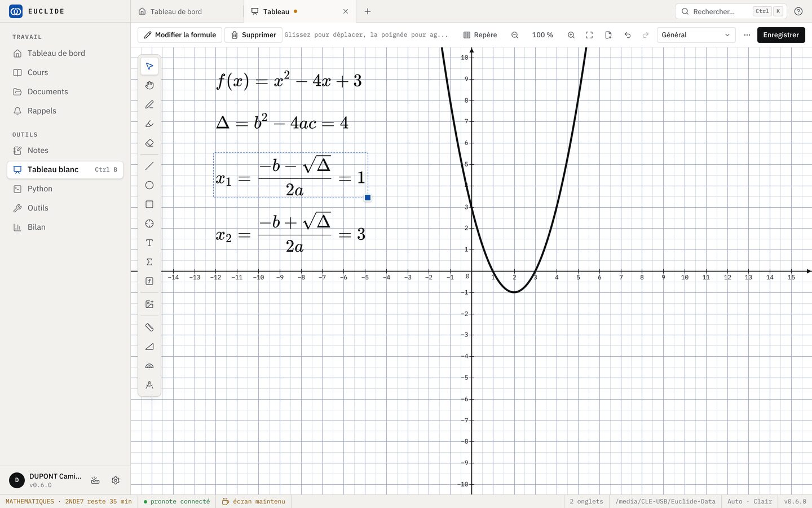812x508 pixels.
Task: Open Cours in the sidebar
Action: click(65, 72)
